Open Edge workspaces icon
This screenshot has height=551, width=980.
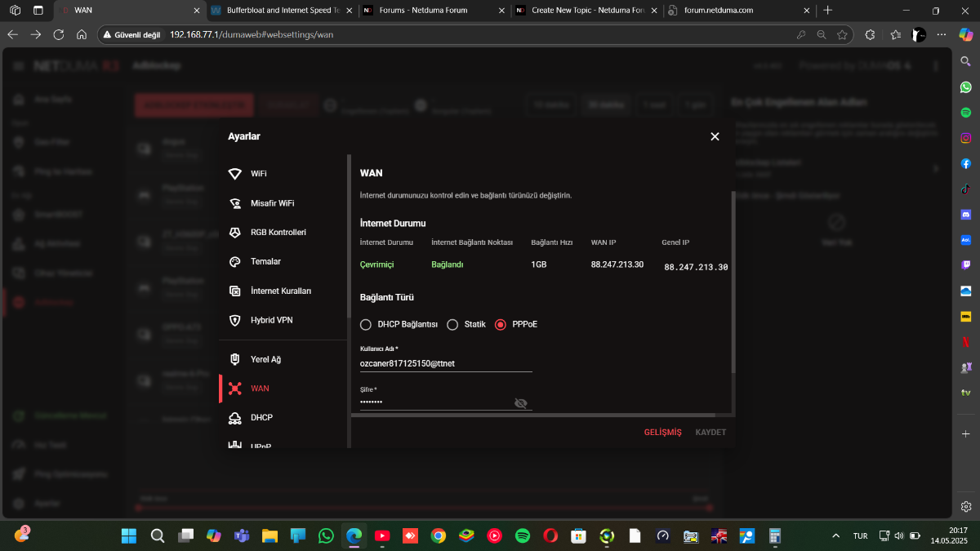click(x=15, y=11)
